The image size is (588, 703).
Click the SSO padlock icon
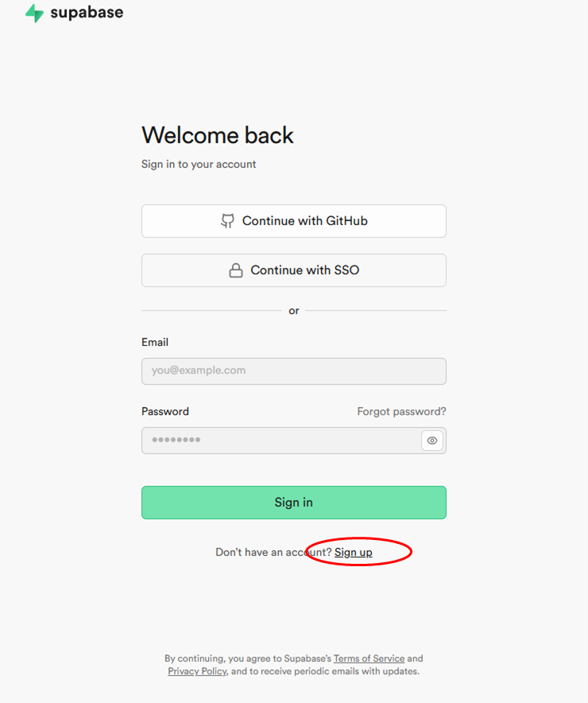(236, 270)
